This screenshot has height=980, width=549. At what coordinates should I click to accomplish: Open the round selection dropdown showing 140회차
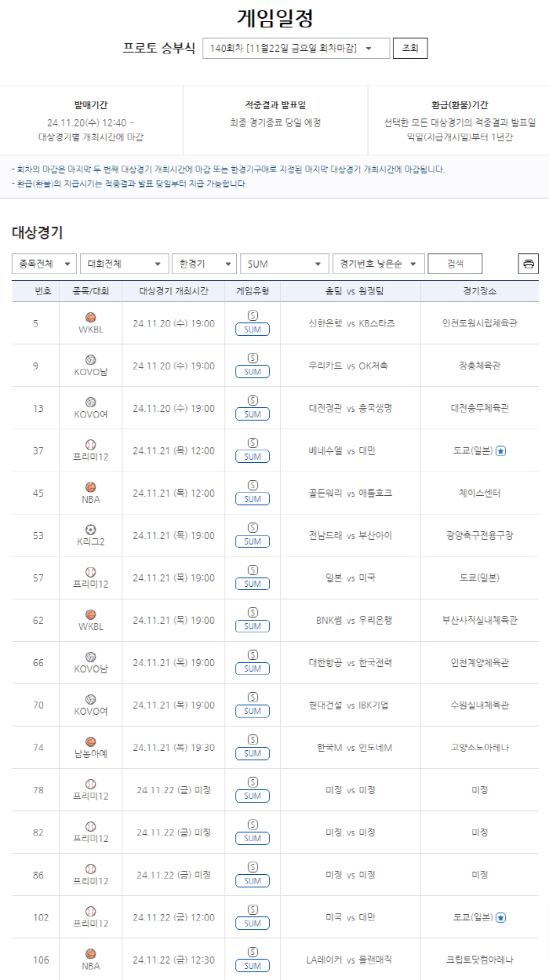[x=296, y=48]
